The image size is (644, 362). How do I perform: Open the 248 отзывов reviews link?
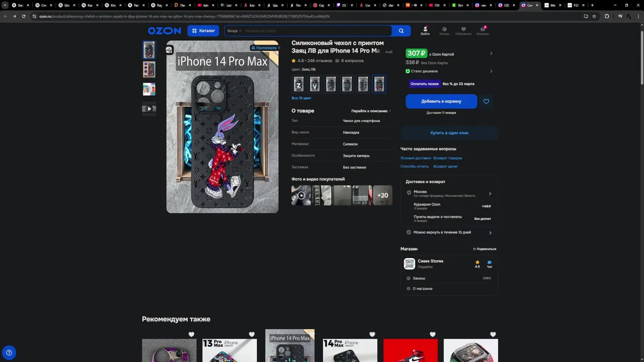pos(319,61)
